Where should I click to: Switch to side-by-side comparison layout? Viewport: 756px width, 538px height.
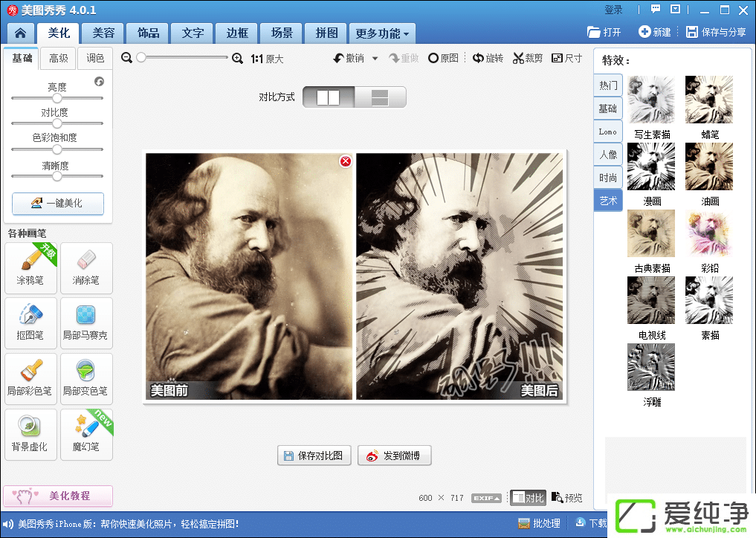pos(328,97)
